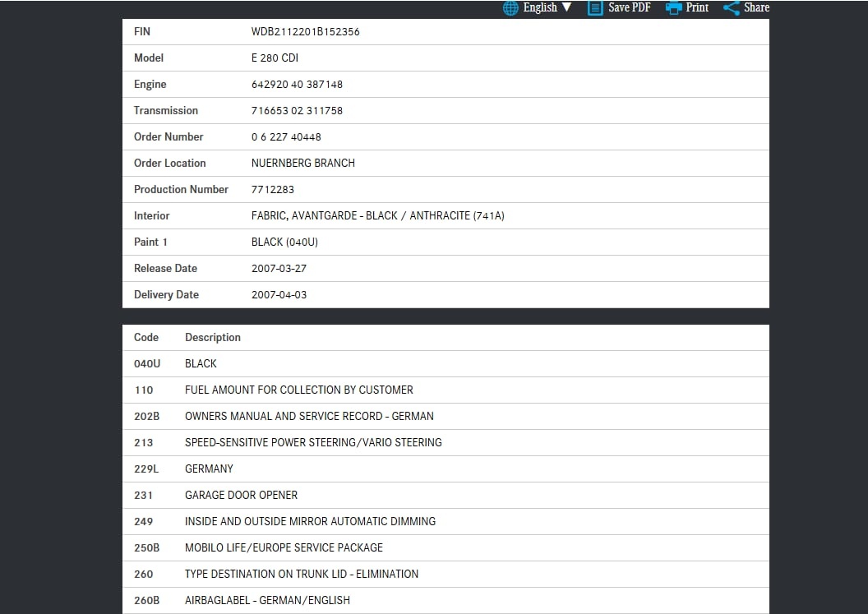Select option code 249

tap(143, 522)
